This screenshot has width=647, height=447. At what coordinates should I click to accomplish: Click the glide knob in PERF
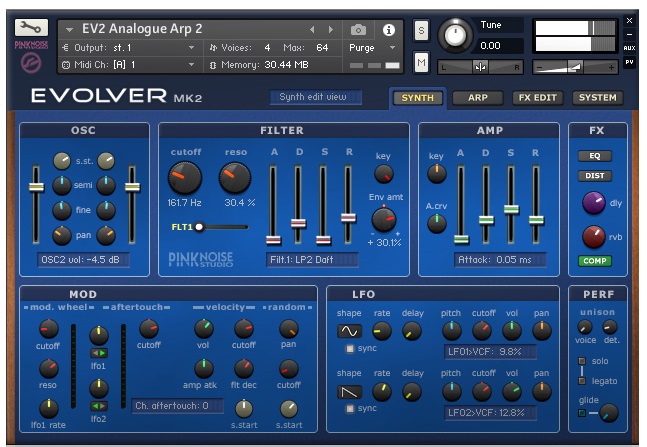609,413
